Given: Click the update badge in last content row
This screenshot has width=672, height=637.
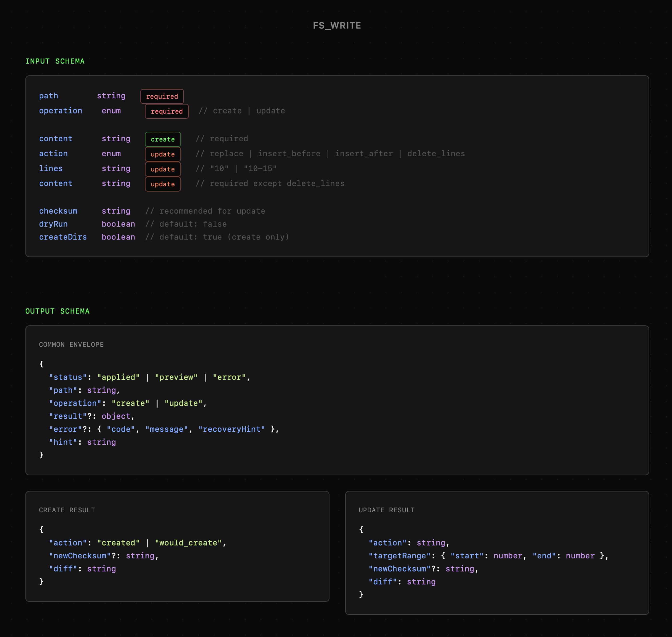Looking at the screenshot, I should tap(163, 184).
